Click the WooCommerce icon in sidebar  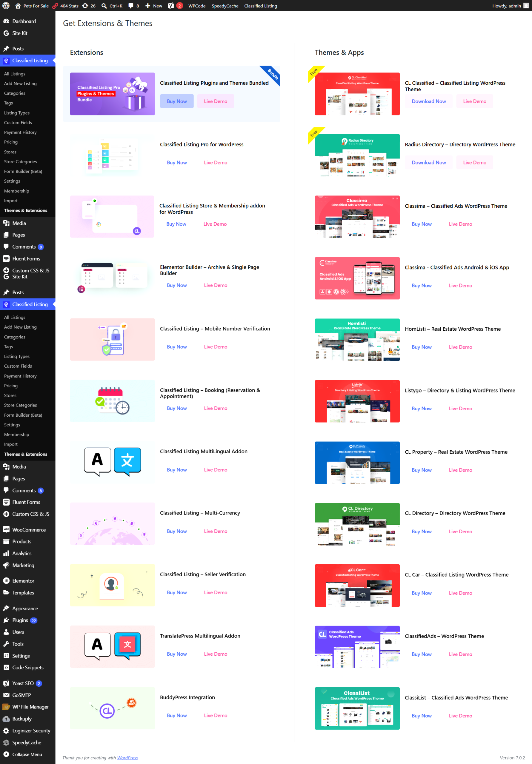tap(6, 529)
